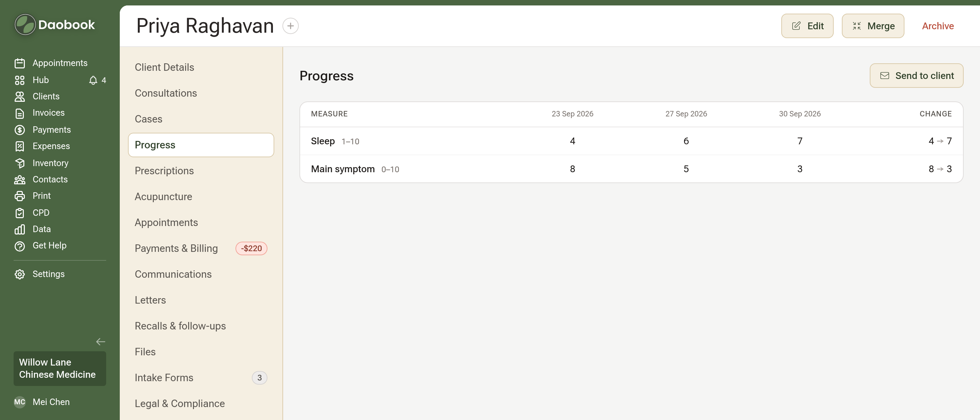Image resolution: width=980 pixels, height=420 pixels.
Task: Click the plus button beside Priya Raghavan
Action: 290,26
